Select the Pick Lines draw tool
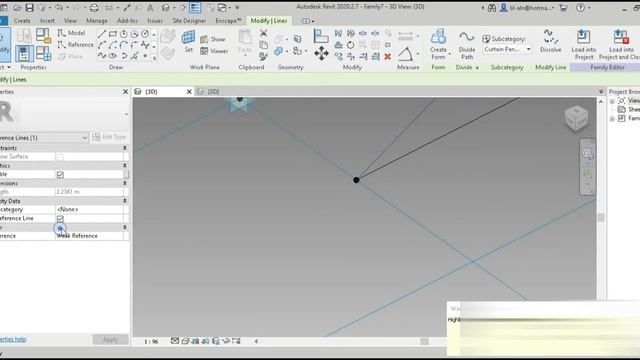The width and height of the screenshot is (640, 360). click(134, 56)
